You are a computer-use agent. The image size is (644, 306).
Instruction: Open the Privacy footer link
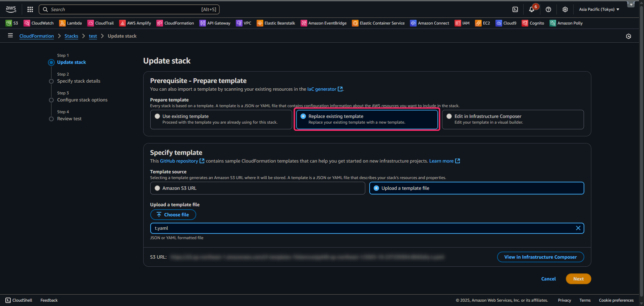pyautogui.click(x=565, y=300)
